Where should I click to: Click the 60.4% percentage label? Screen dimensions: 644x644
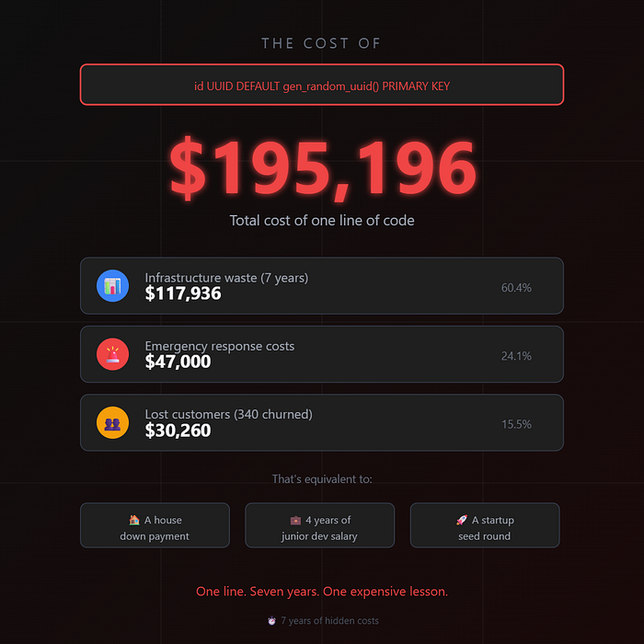coord(516,287)
